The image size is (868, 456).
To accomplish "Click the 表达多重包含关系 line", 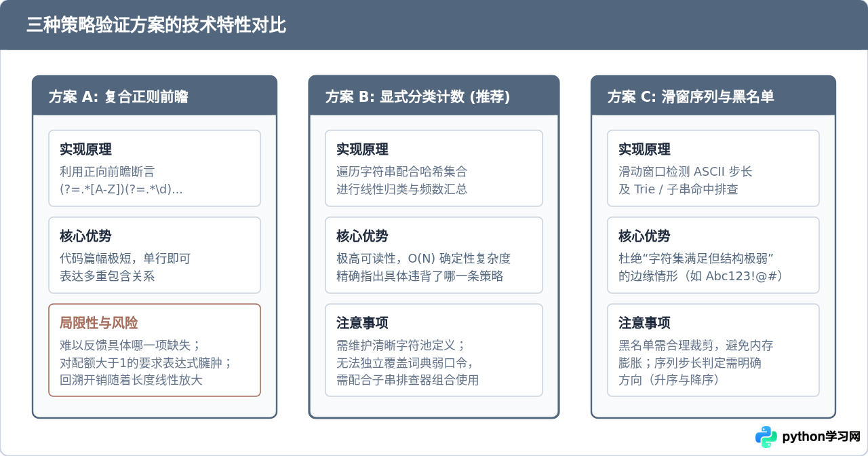I will click(107, 276).
